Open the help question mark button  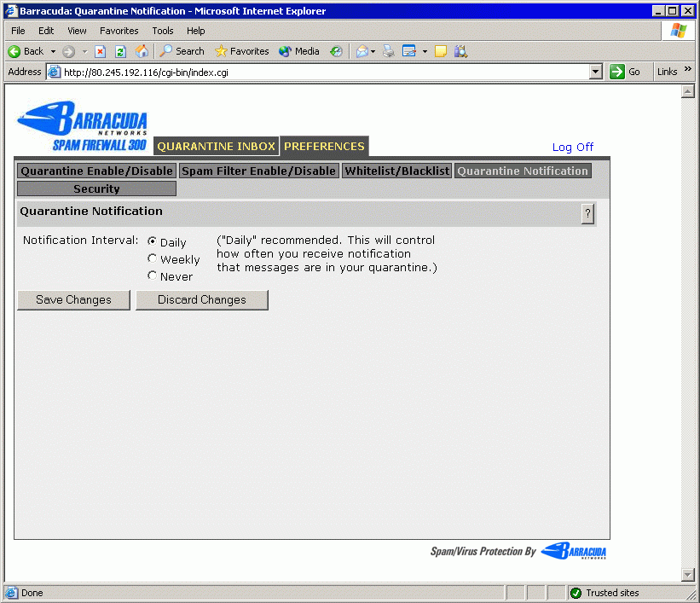[x=587, y=214]
